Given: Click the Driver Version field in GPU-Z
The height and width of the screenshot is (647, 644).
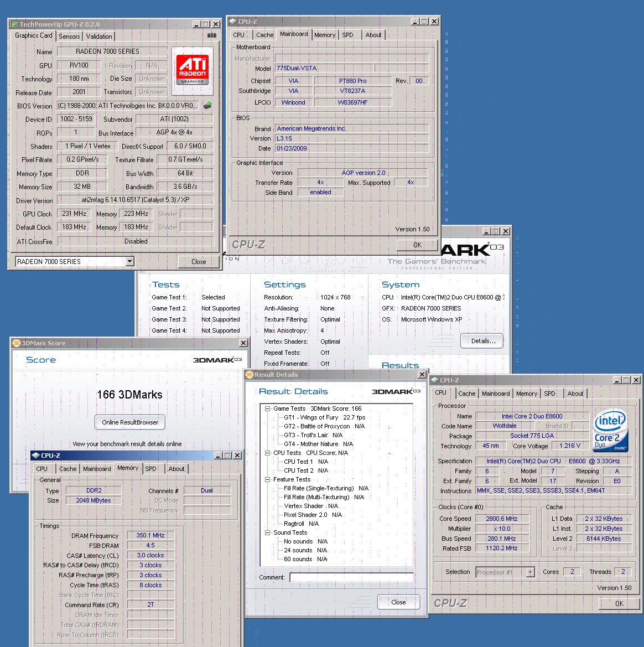Looking at the screenshot, I should coord(136,200).
